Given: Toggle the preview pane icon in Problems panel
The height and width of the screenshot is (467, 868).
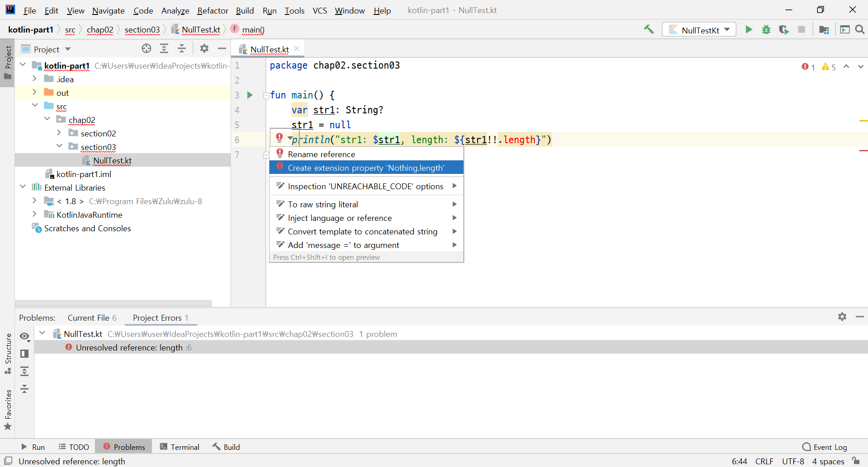Looking at the screenshot, I should [24, 354].
